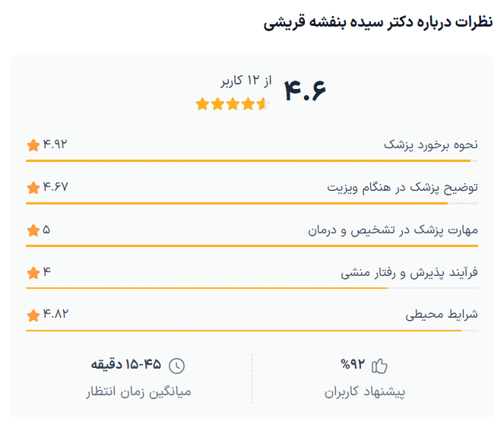Click the star next to ۴.۶۷ rating
The height and width of the screenshot is (431, 504).
coord(33,187)
